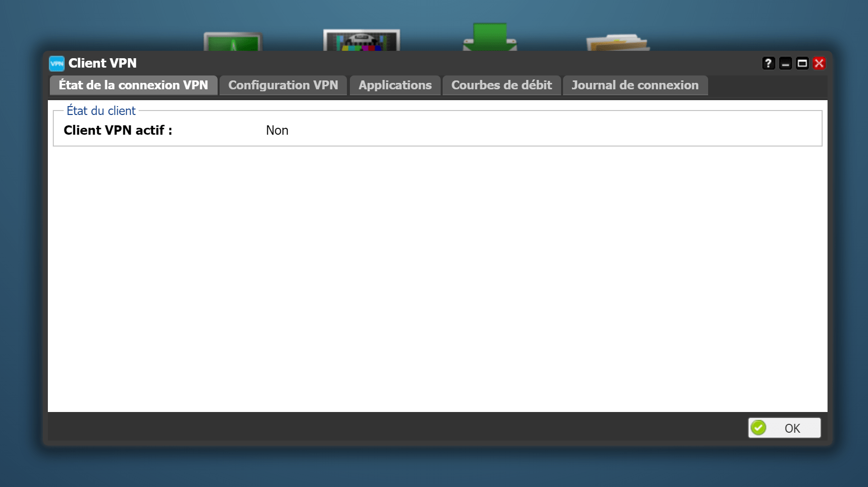The image size is (868, 487).
Task: Click the État du client group heading
Action: tap(101, 111)
